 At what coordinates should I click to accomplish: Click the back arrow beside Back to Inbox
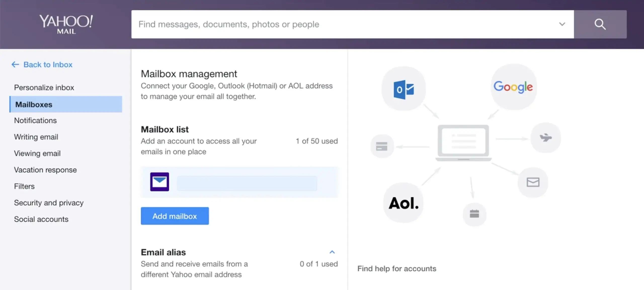(15, 65)
